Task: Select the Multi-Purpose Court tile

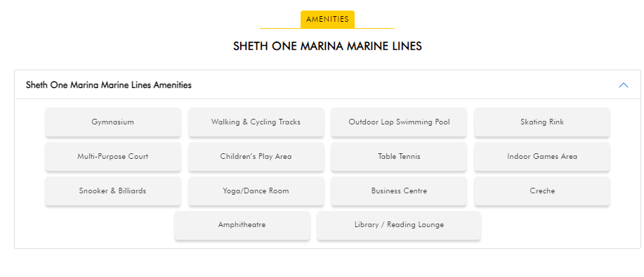Action: [x=113, y=157]
